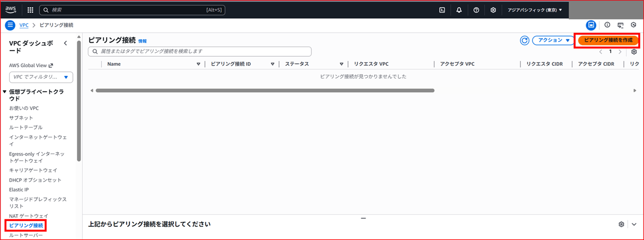The height and width of the screenshot is (240, 644).
Task: Open the info circle icon in breadcrumb bar
Action: click(607, 25)
